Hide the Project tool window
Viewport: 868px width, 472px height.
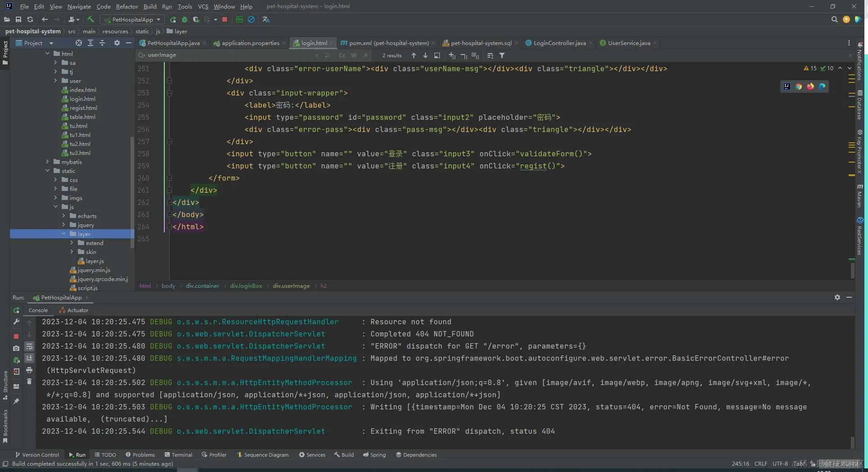point(129,43)
